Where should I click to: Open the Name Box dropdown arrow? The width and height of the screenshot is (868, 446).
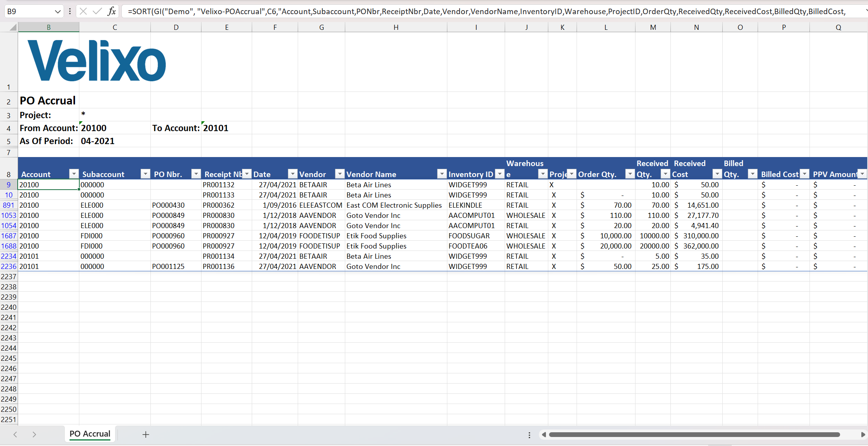point(58,11)
